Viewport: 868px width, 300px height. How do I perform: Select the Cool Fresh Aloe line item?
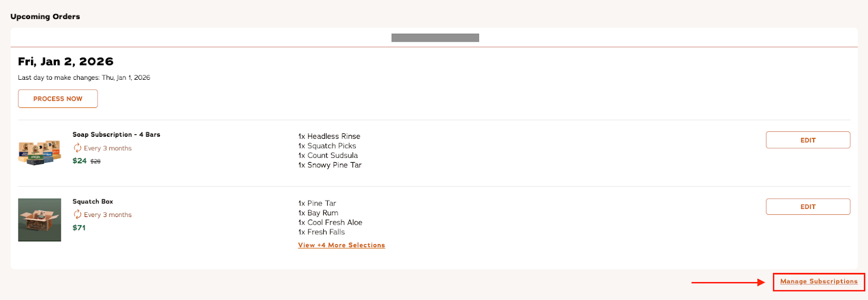[330, 222]
